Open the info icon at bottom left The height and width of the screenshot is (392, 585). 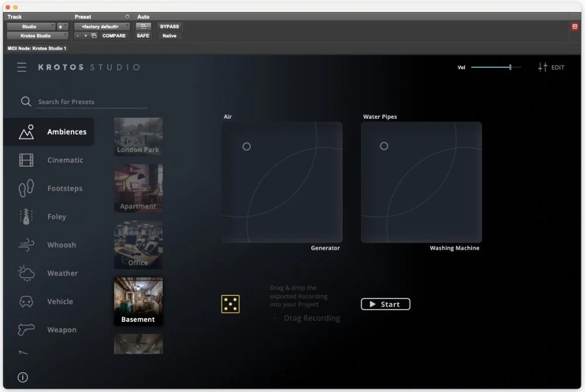23,377
